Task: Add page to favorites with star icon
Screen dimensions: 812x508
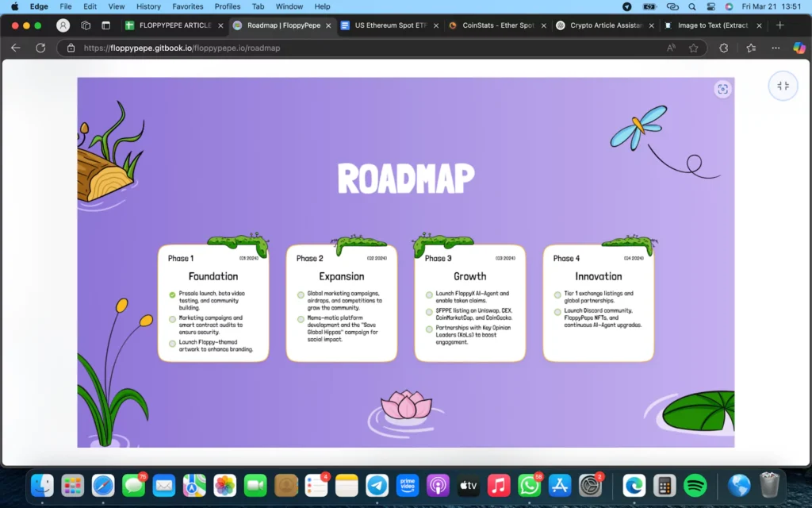Action: coord(693,48)
